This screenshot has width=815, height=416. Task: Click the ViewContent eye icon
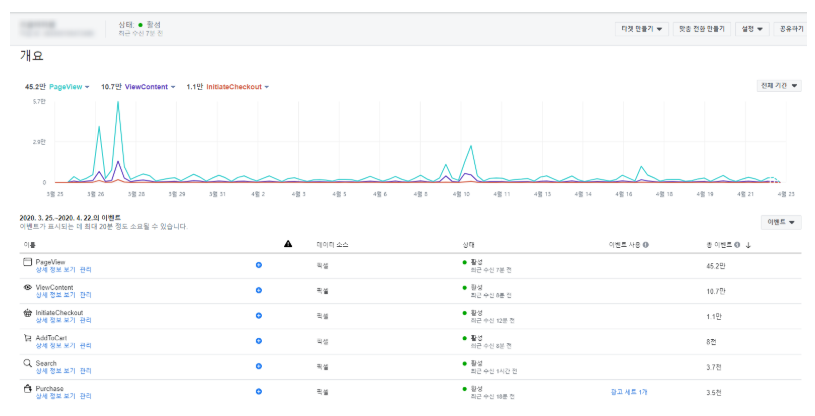(x=28, y=287)
